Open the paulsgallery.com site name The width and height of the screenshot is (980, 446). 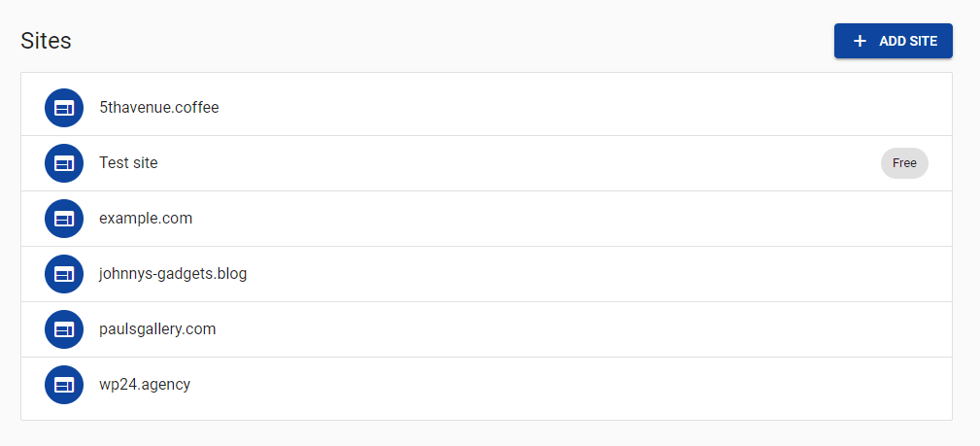pyautogui.click(x=157, y=329)
